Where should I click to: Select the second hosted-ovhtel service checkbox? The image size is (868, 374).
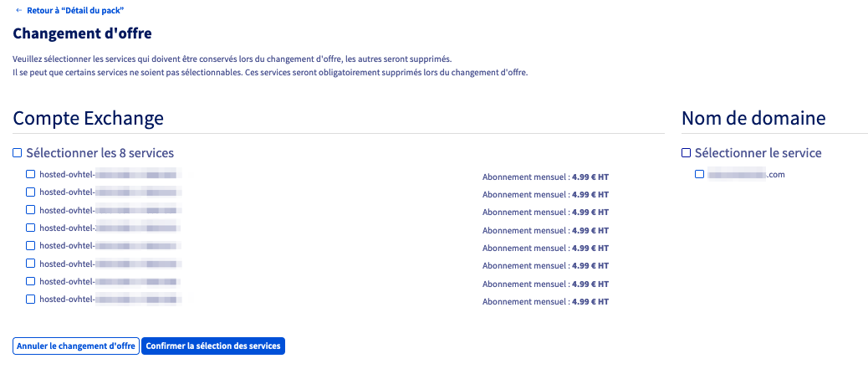tap(31, 192)
